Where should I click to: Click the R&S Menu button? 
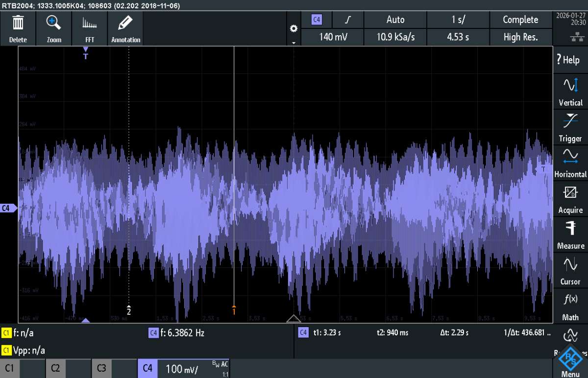(570, 361)
